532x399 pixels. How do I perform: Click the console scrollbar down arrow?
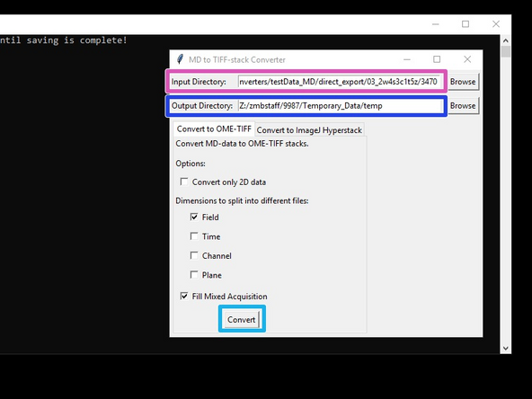(x=506, y=348)
